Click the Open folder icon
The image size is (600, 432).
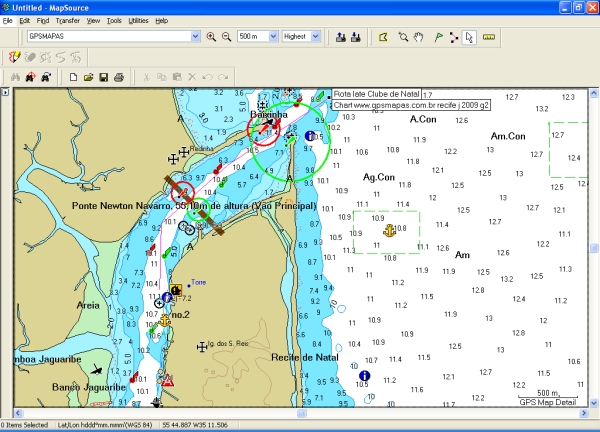click(88, 76)
